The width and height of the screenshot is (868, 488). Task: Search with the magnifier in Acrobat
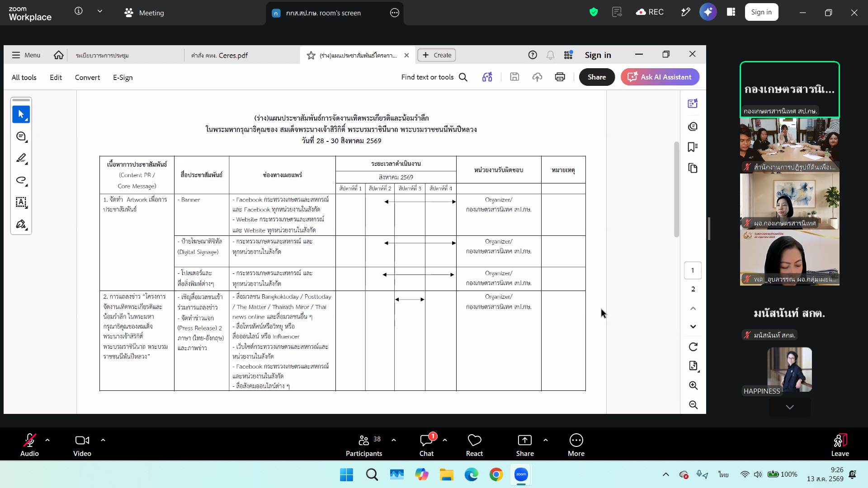(x=463, y=77)
